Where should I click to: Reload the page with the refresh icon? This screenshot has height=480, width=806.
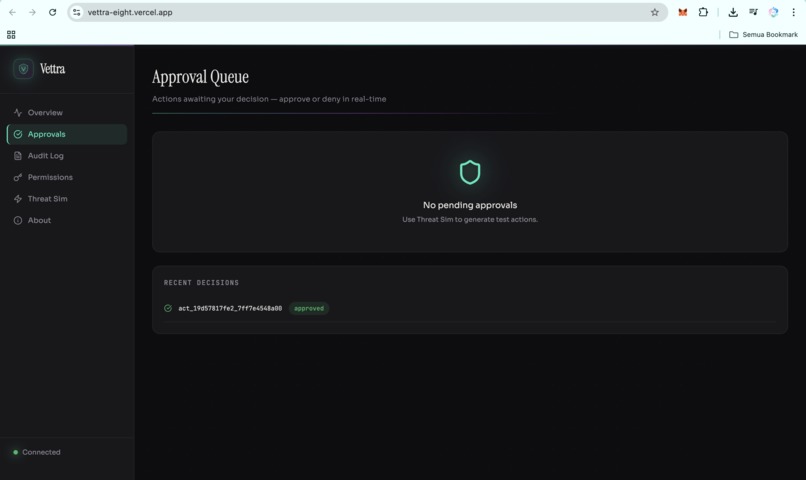(x=52, y=12)
